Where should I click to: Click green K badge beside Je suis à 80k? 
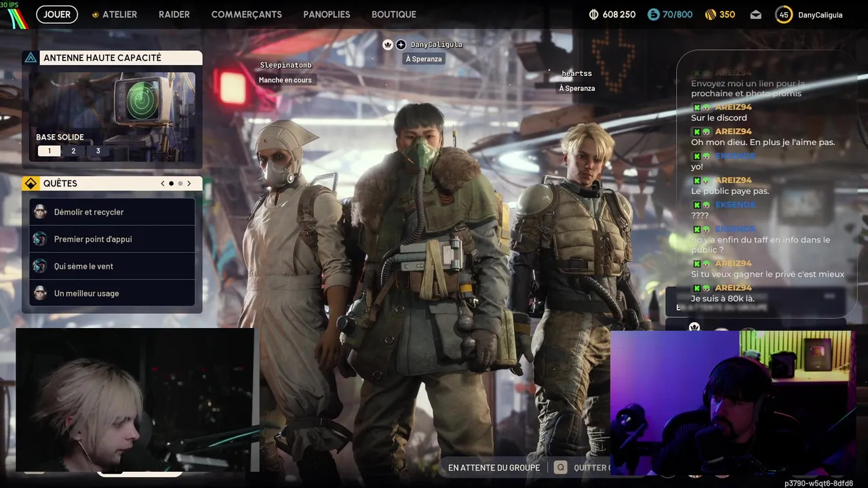[x=696, y=287]
